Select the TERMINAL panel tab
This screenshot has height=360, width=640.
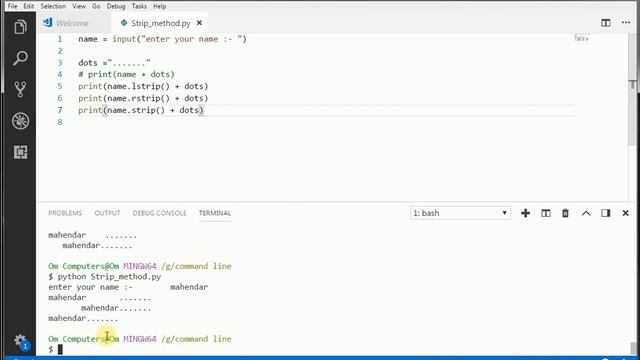point(215,213)
